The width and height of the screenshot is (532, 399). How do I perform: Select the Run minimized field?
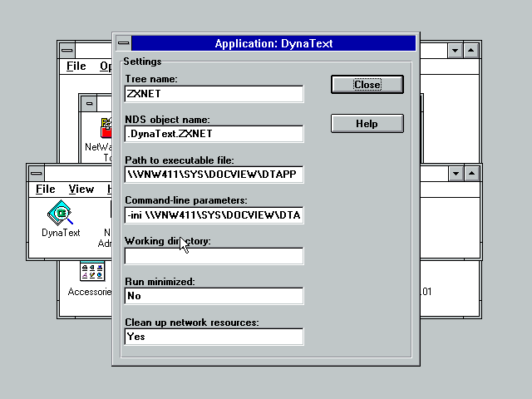click(x=214, y=296)
